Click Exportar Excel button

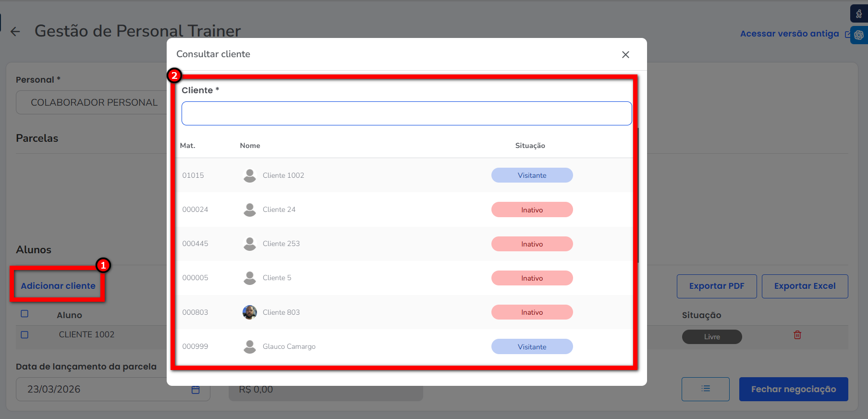(804, 286)
